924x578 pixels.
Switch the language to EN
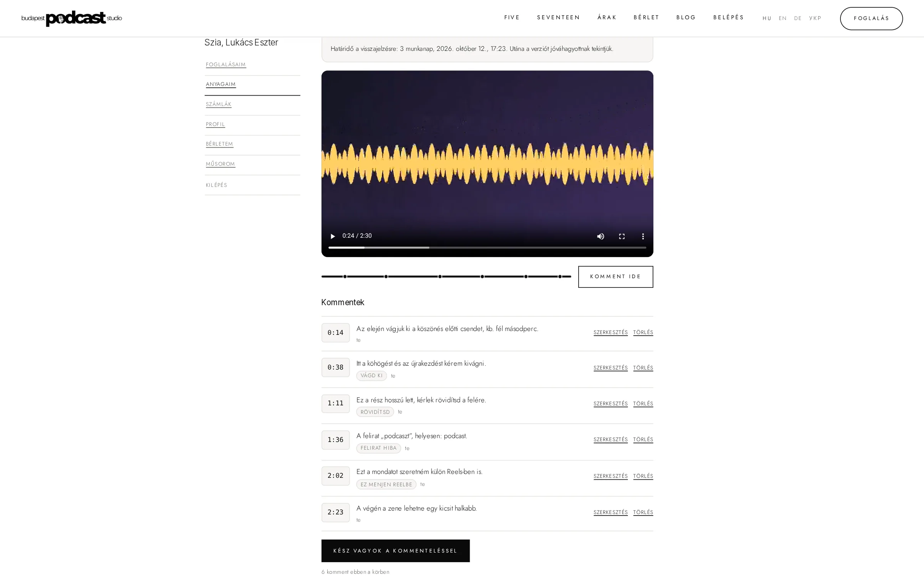(x=782, y=18)
